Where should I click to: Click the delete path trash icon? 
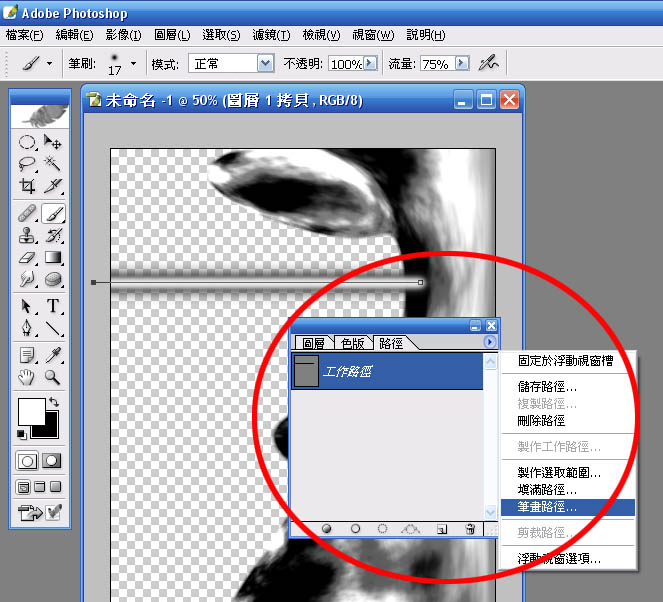tap(470, 528)
